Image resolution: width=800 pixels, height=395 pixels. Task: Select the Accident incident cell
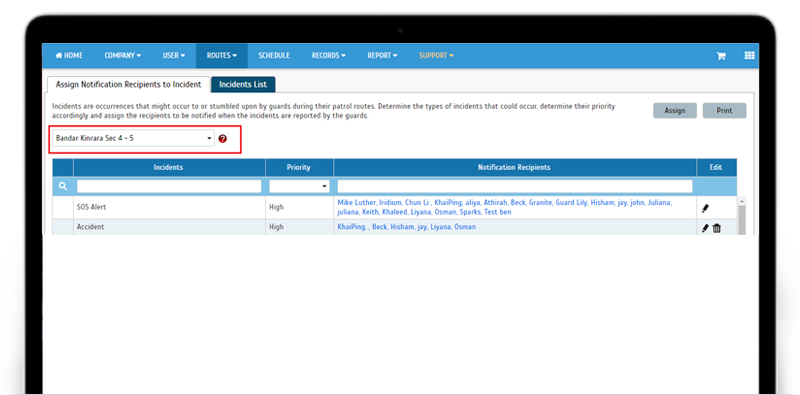click(169, 227)
